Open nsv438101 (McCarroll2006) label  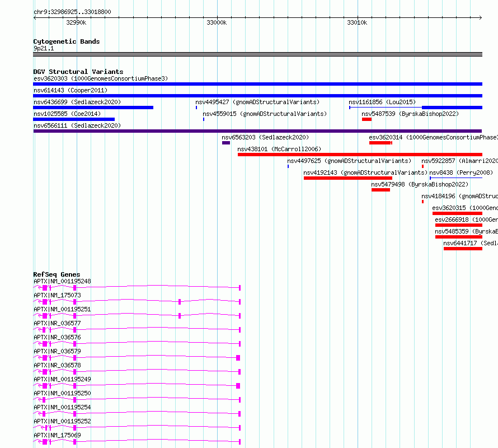(x=279, y=149)
